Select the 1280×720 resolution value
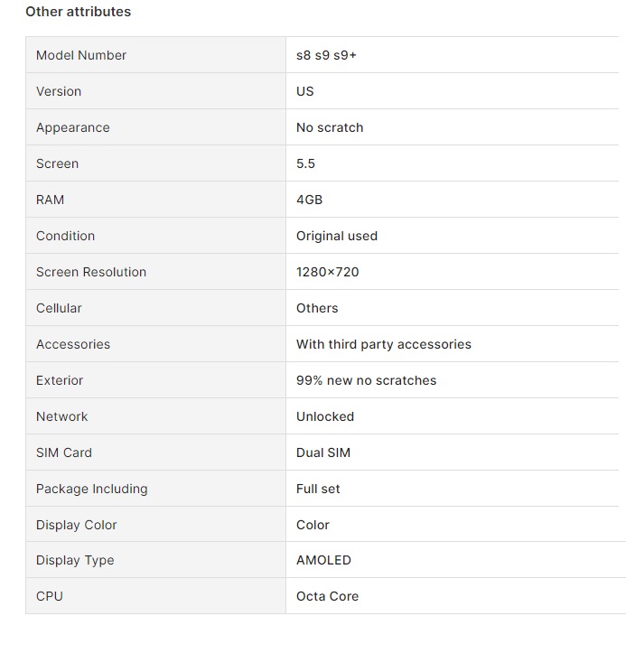This screenshot has width=626, height=672. [x=327, y=272]
